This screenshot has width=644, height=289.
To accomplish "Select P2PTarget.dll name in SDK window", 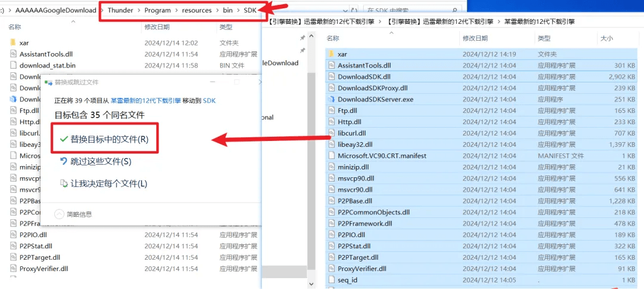I will pos(40,258).
